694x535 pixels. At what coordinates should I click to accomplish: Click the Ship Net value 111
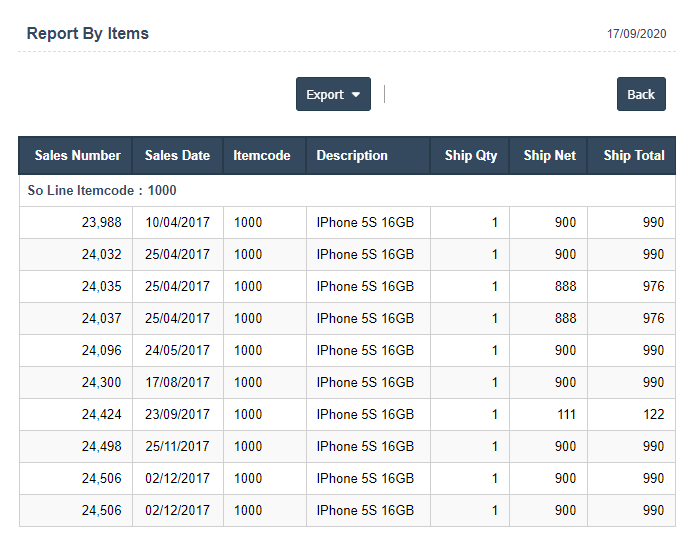coord(565,414)
